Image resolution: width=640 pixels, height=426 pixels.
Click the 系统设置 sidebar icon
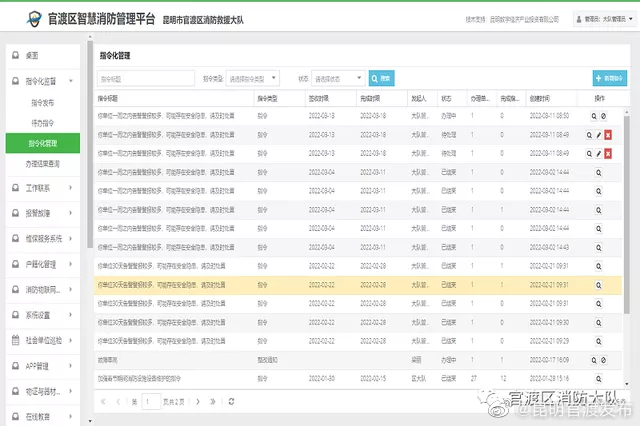click(x=16, y=315)
